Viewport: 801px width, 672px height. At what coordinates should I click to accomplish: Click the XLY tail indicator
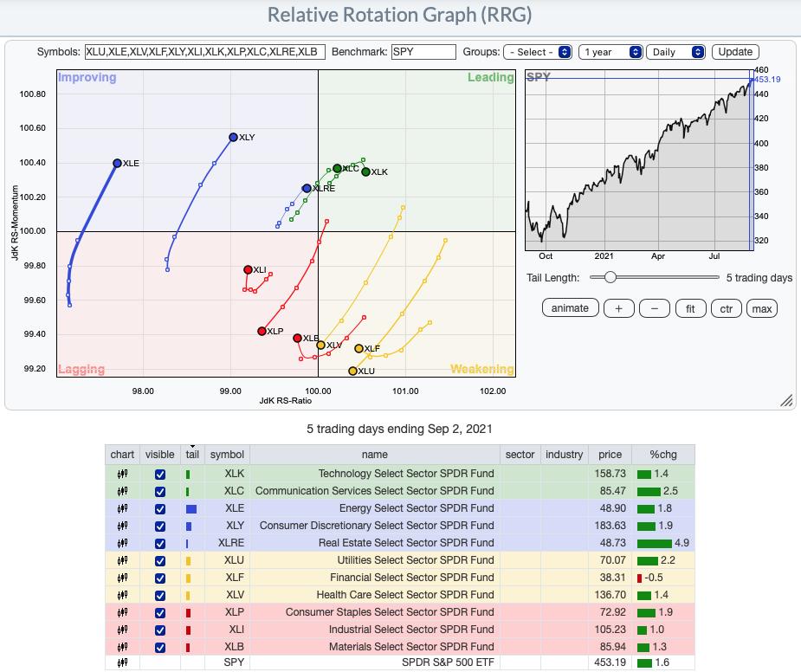[x=189, y=527]
